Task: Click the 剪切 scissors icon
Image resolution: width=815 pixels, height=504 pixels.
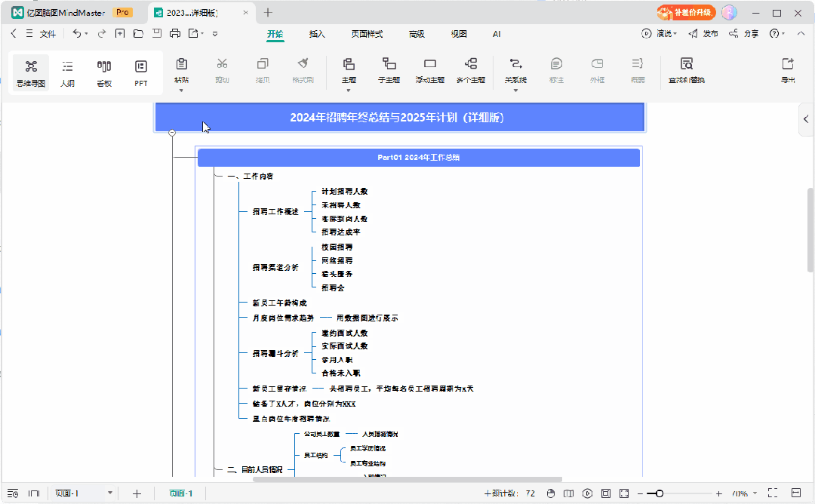Action: pyautogui.click(x=222, y=64)
